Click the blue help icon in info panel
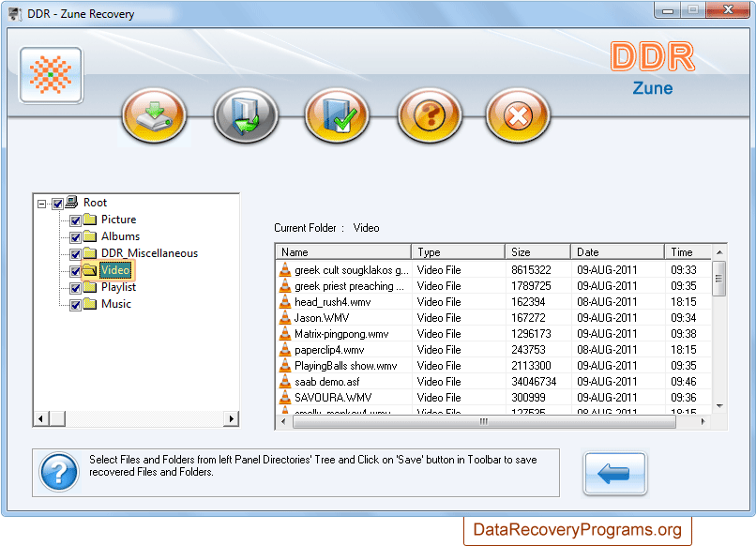Image resolution: width=756 pixels, height=546 pixels. 59,472
